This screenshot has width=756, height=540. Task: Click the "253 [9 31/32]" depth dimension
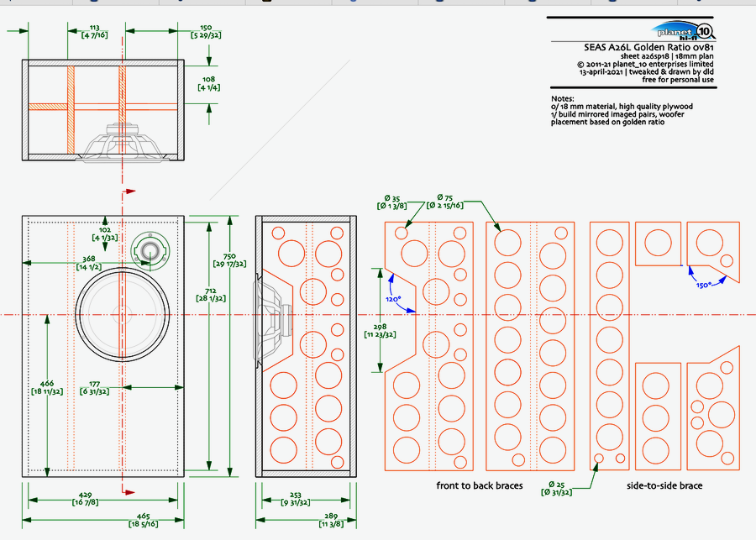click(x=296, y=499)
